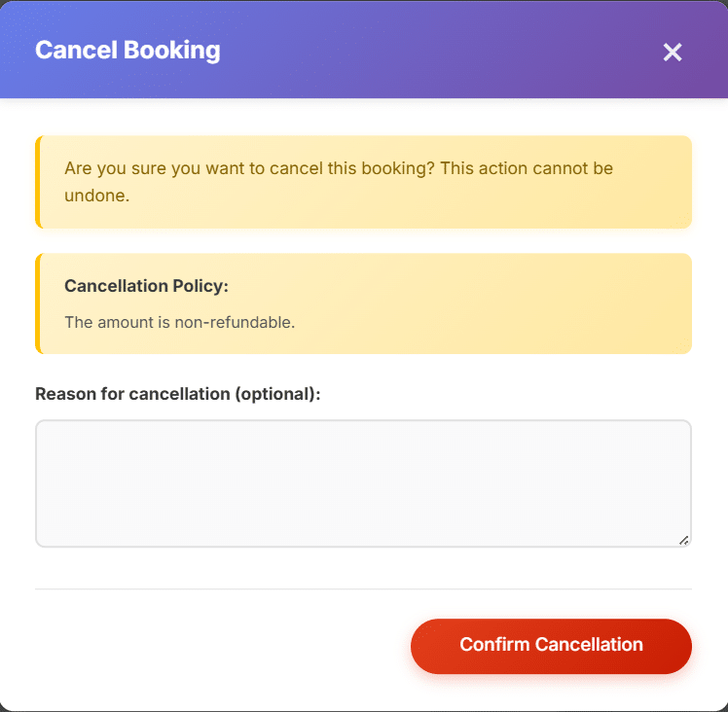The image size is (728, 712).
Task: Click the word 'Confirm' on the red button
Action: 494,644
